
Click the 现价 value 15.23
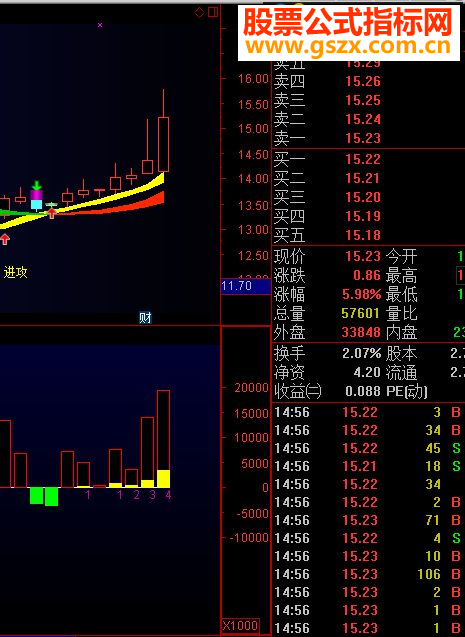(363, 256)
